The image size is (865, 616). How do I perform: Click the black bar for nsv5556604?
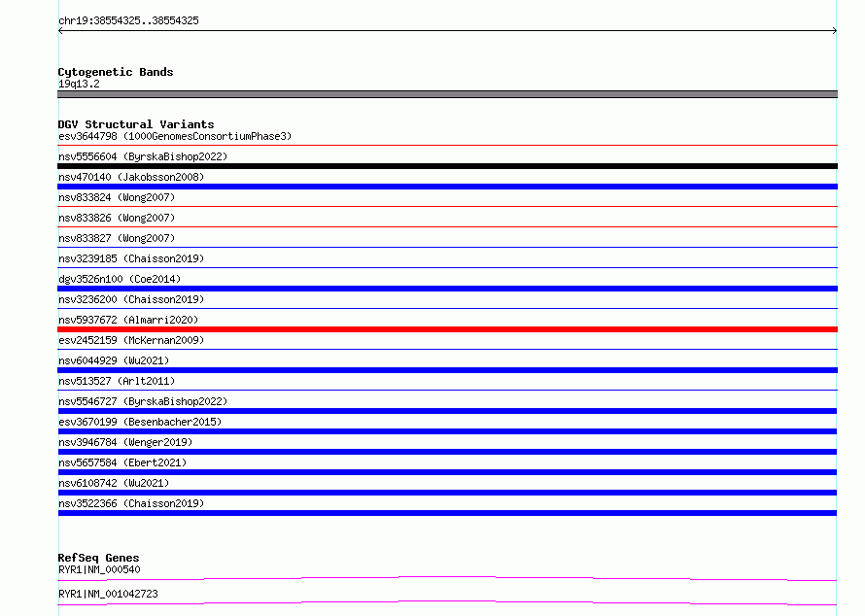447,166
